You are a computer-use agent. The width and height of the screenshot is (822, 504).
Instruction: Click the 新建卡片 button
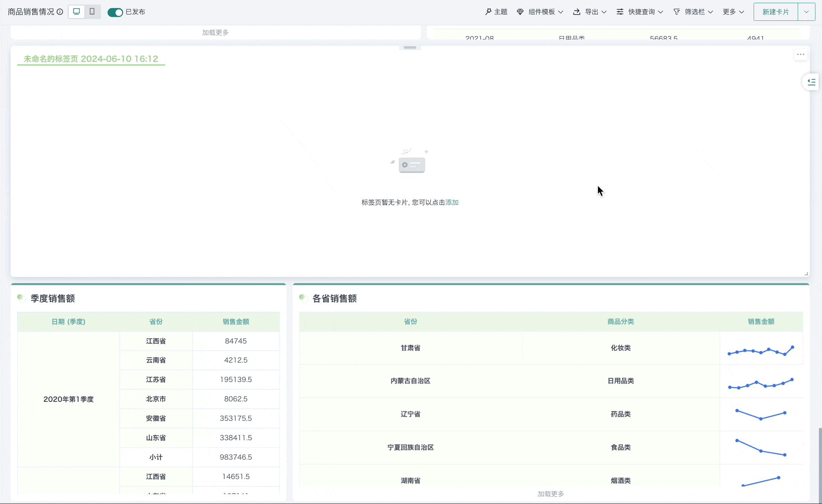pyautogui.click(x=776, y=12)
